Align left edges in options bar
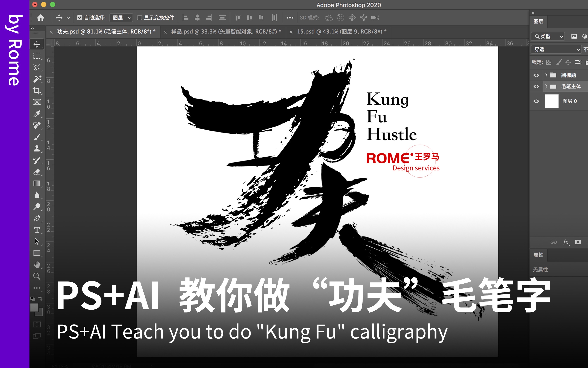 click(x=186, y=17)
